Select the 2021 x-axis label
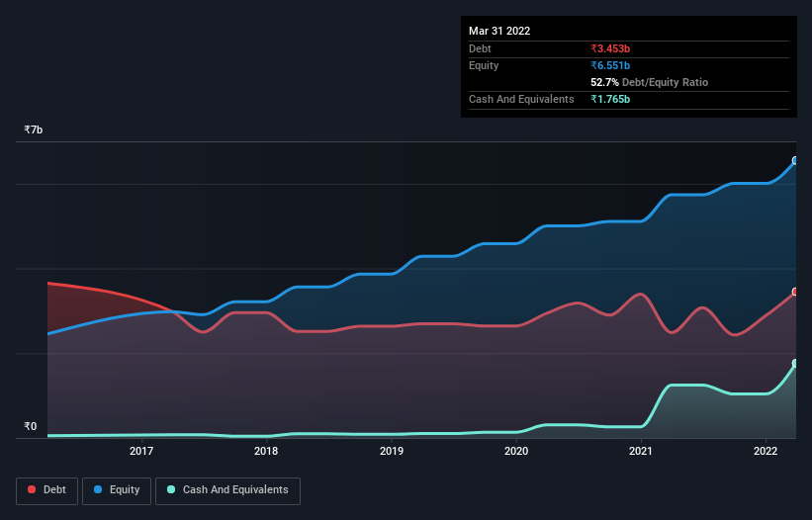812x520 pixels. coord(641,451)
